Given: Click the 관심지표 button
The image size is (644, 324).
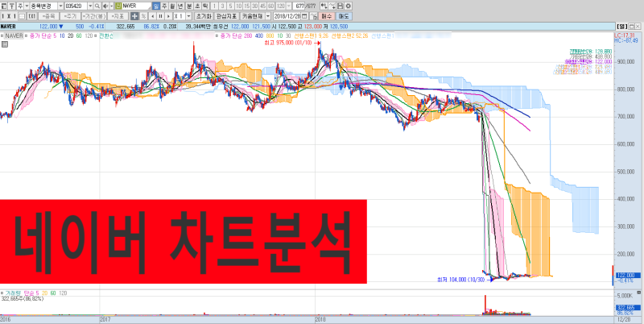Looking at the screenshot, I should (227, 16).
